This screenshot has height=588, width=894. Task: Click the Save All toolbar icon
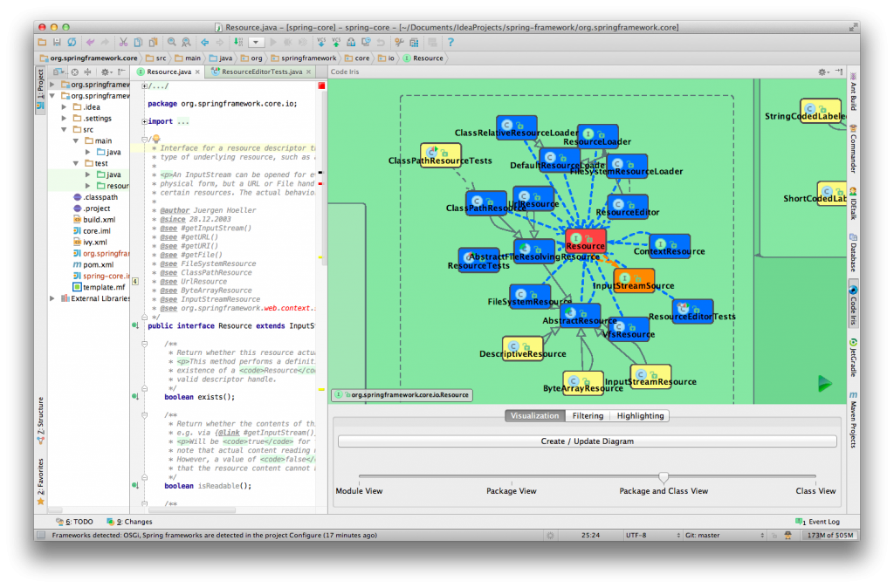pos(57,41)
